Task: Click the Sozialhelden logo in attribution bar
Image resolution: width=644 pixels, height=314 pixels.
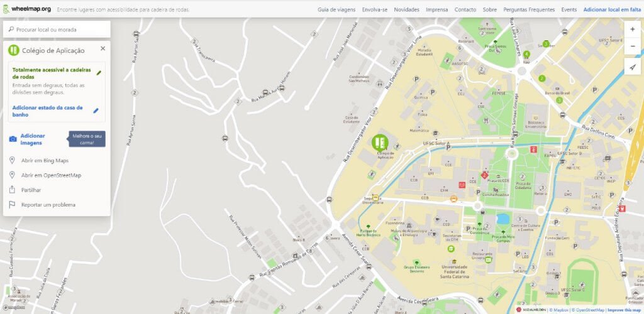Action: (531, 310)
